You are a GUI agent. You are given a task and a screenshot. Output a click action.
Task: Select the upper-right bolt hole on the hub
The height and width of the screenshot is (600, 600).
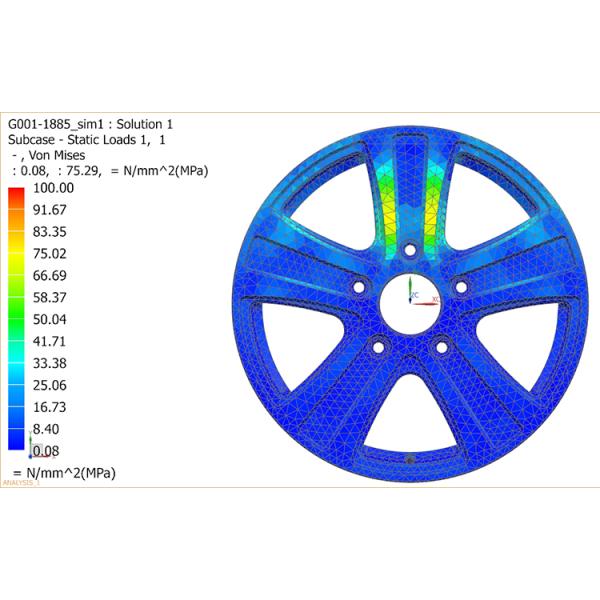[x=460, y=288]
